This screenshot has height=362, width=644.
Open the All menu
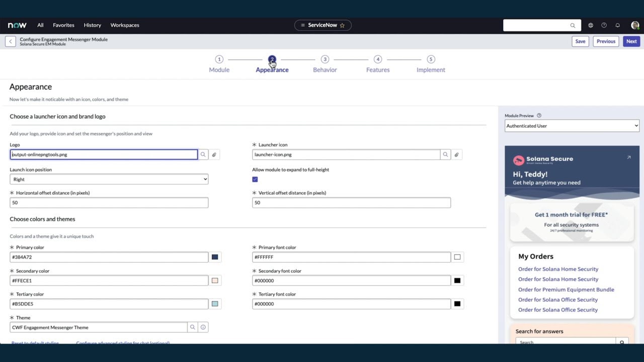coord(40,25)
